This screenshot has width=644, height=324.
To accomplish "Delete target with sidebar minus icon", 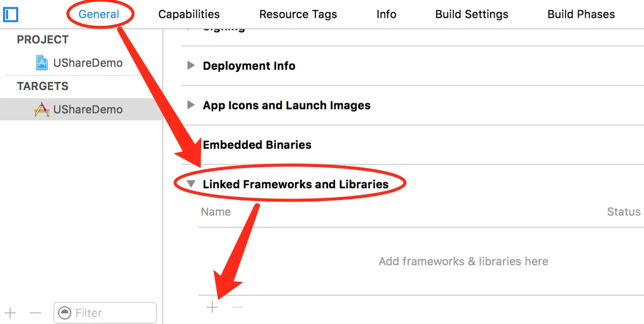I will coord(35,313).
